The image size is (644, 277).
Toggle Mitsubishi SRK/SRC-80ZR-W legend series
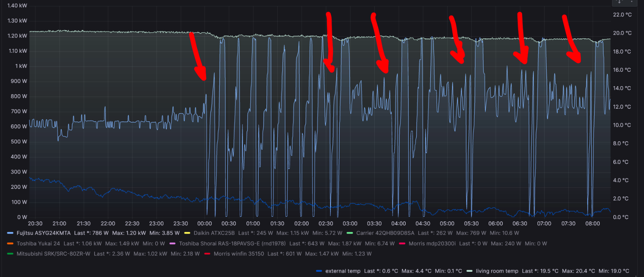tap(54, 254)
